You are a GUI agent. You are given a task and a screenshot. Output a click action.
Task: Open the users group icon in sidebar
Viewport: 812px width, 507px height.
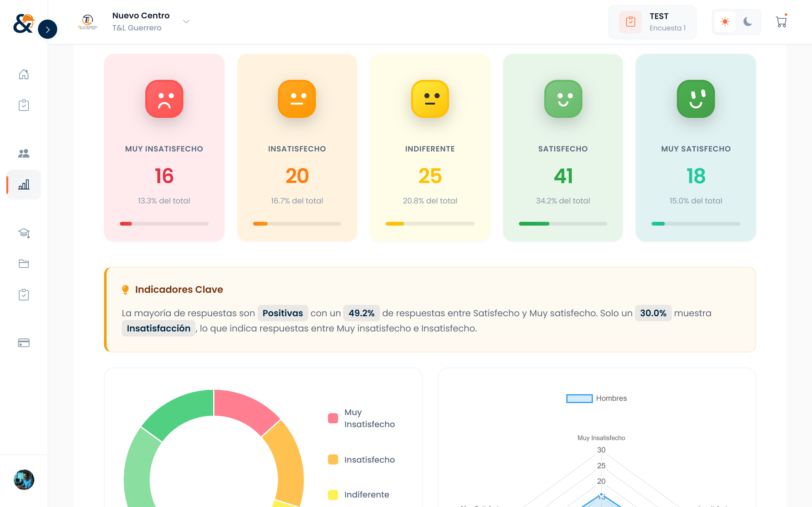23,154
